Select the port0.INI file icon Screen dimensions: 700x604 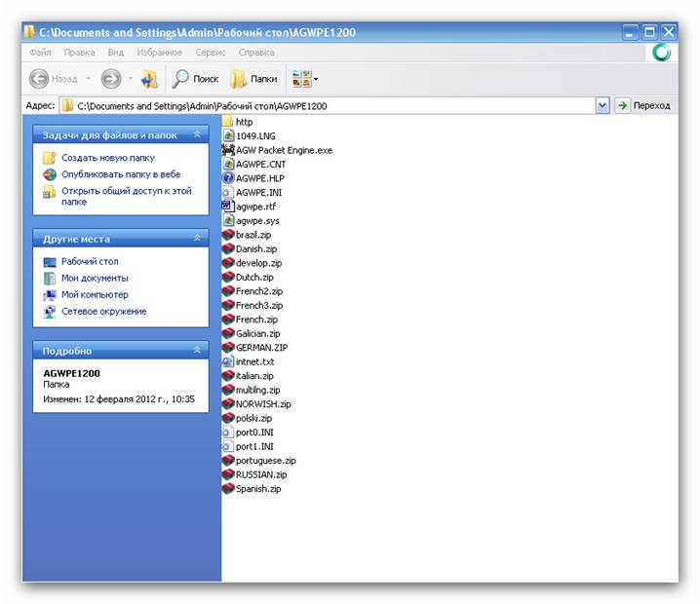[x=228, y=432]
